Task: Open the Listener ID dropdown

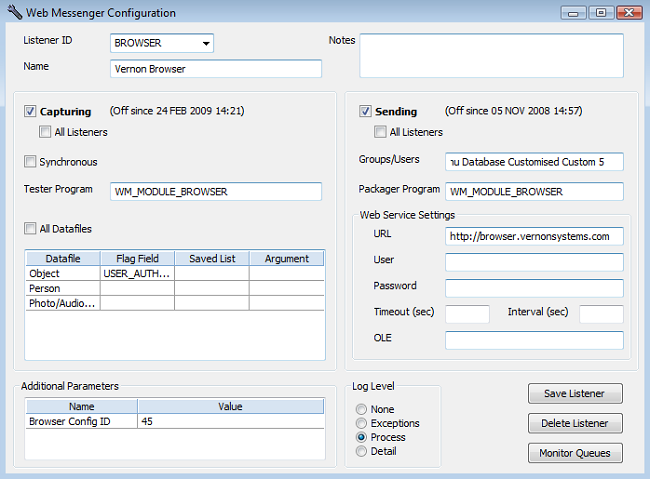Action: coord(206,43)
